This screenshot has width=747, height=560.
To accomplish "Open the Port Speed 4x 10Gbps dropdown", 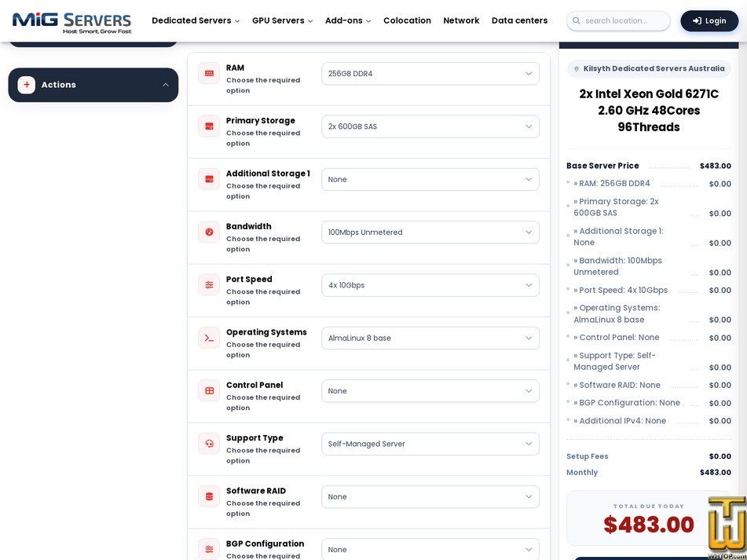I will click(x=430, y=285).
